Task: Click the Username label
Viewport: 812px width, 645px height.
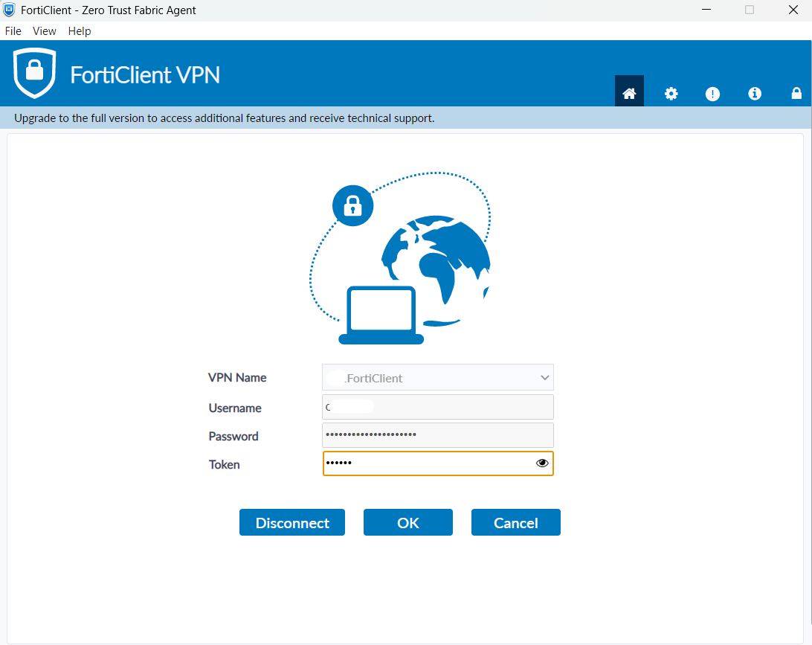Action: [235, 408]
